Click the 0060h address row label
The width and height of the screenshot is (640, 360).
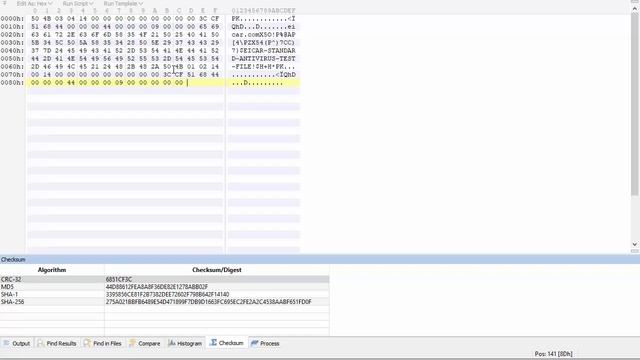pos(12,67)
